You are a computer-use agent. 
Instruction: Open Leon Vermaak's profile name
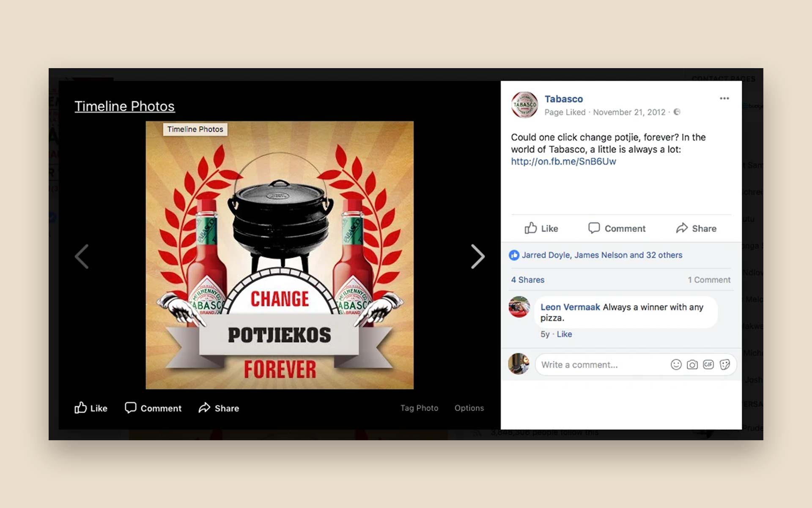(x=570, y=307)
